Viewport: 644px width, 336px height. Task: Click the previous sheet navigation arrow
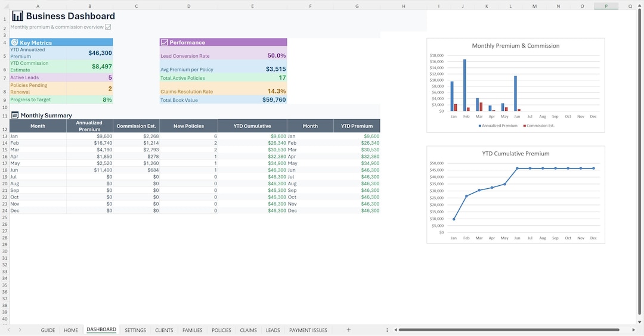[8, 330]
